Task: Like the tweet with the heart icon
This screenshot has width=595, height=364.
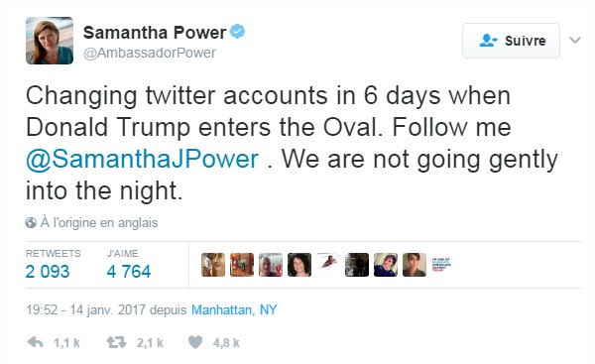Action: [195, 342]
